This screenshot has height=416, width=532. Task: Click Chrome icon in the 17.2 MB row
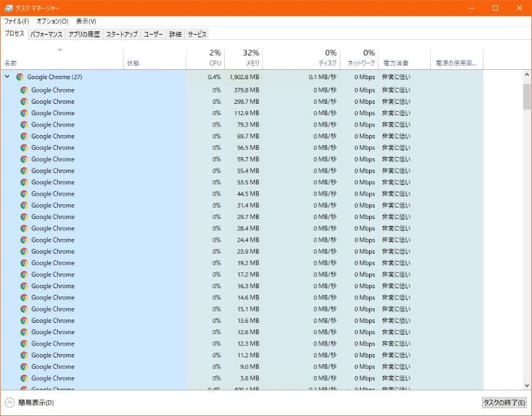pyautogui.click(x=24, y=274)
